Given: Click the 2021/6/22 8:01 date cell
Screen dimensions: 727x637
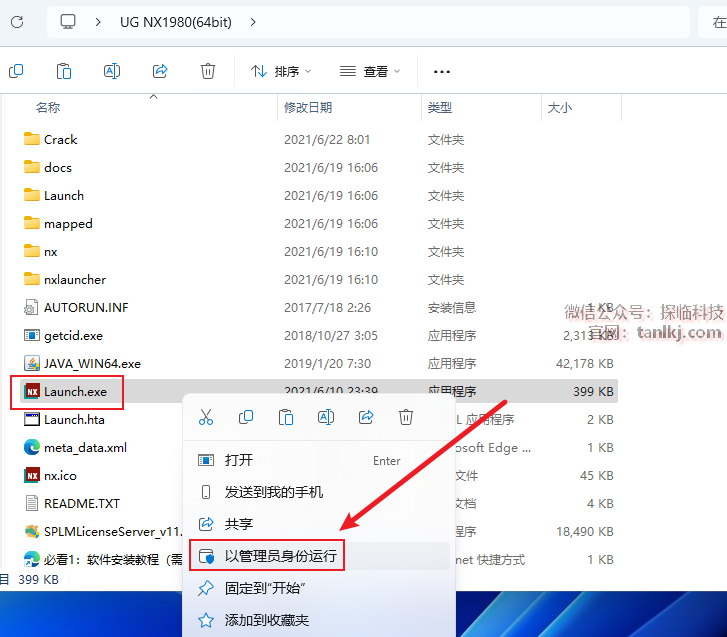Looking at the screenshot, I should [x=327, y=140].
